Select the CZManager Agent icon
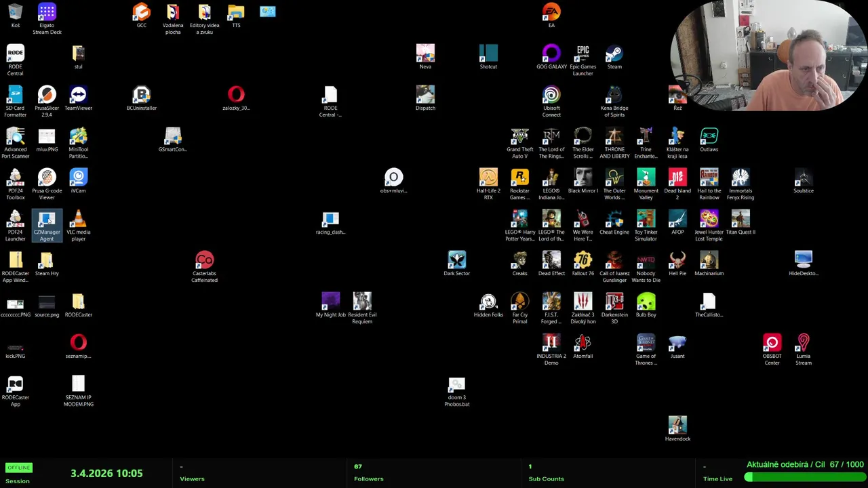 47,226
